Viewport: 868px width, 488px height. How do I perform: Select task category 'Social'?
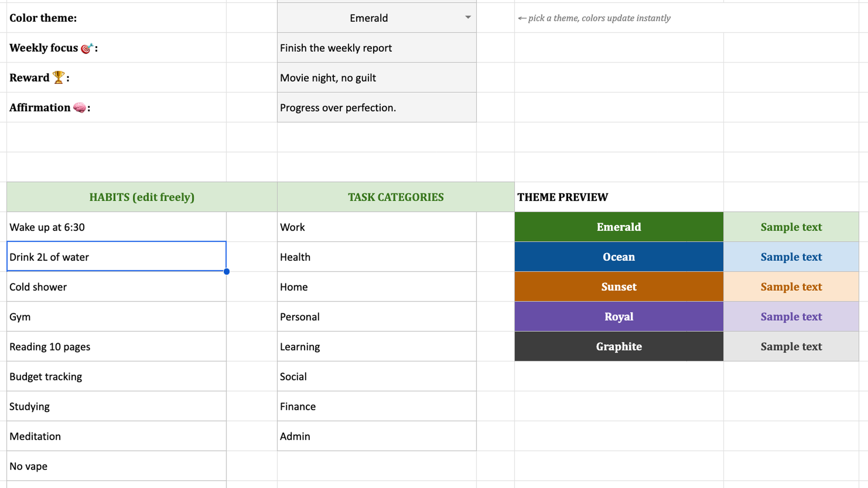coord(377,376)
